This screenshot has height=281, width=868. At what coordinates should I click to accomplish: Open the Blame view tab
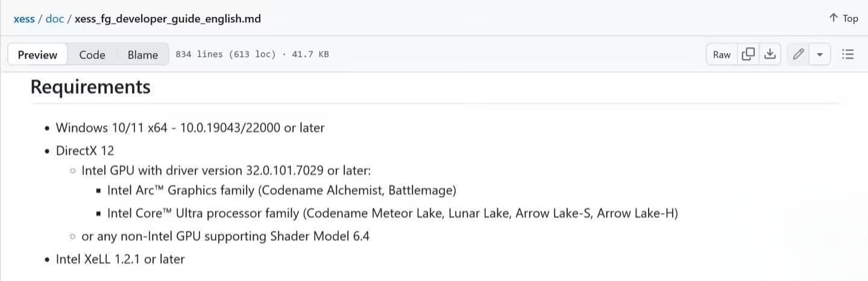143,54
